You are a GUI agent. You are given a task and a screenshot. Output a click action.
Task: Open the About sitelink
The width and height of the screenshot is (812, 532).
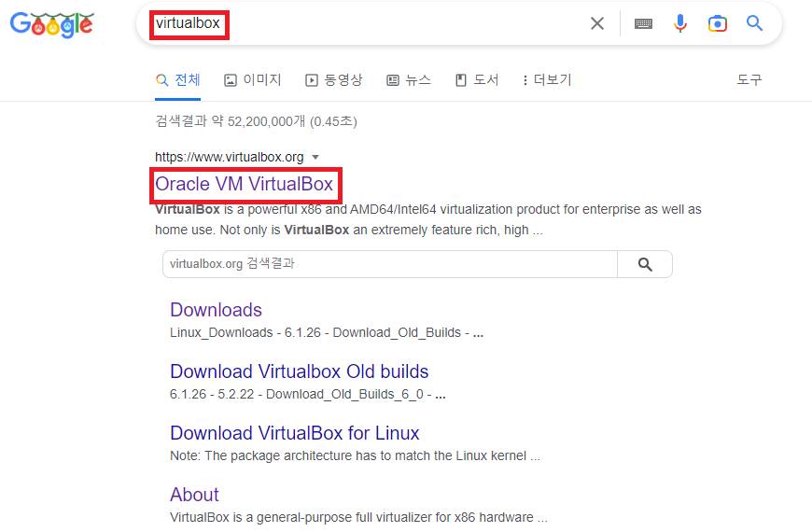[195, 495]
